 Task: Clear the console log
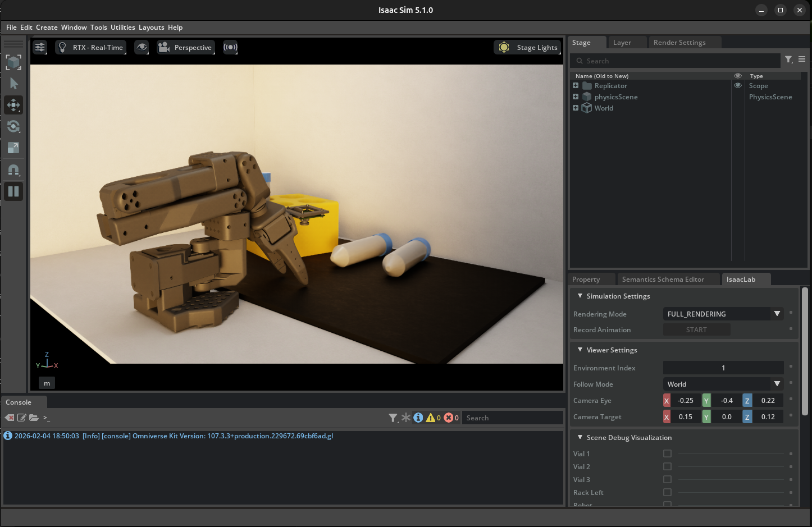(10, 418)
